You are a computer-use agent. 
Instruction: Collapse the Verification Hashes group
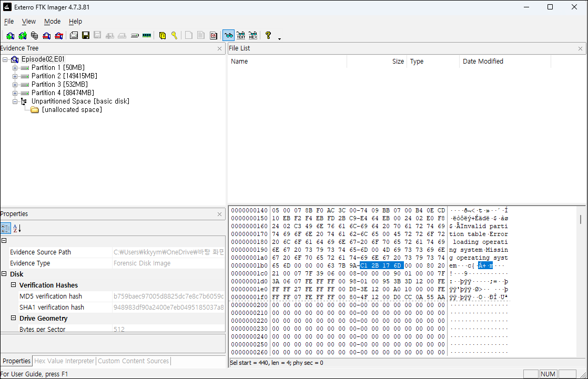coord(14,285)
